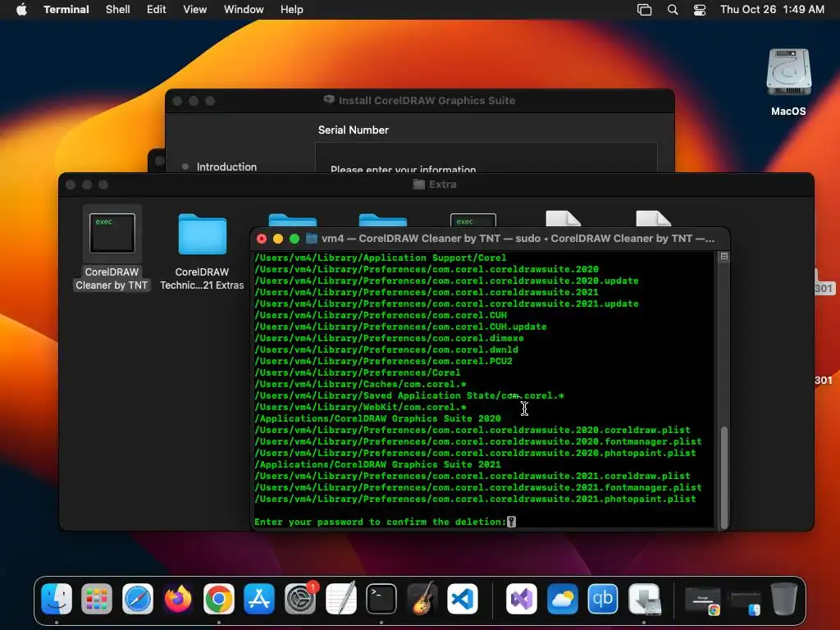Launch Firefox from the dock
840x630 pixels.
point(178,598)
